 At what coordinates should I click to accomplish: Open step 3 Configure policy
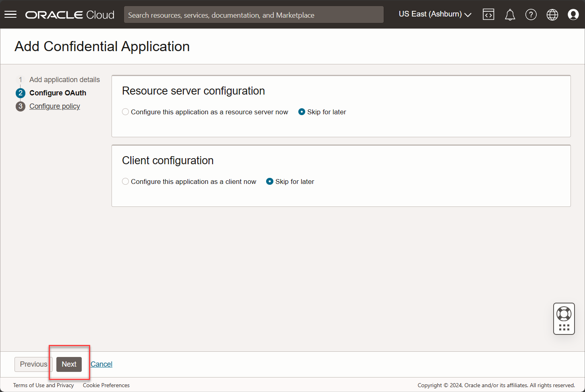point(54,106)
